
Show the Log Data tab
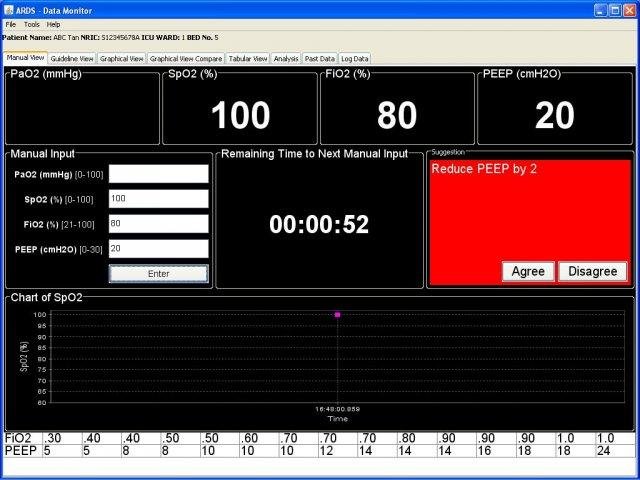point(355,59)
